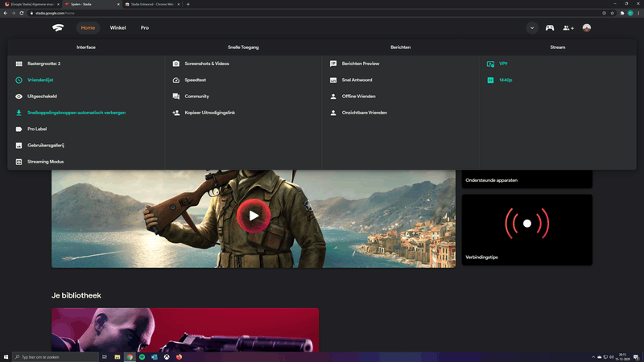Screen dimensions: 644x362
Task: Collapse the Stadia Enhanced dropdown arrow
Action: 532,28
